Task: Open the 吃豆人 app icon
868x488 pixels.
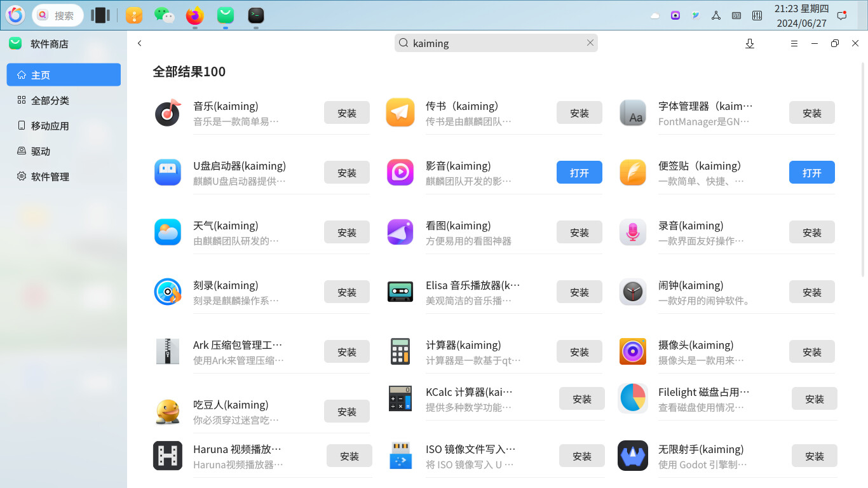Action: [168, 412]
